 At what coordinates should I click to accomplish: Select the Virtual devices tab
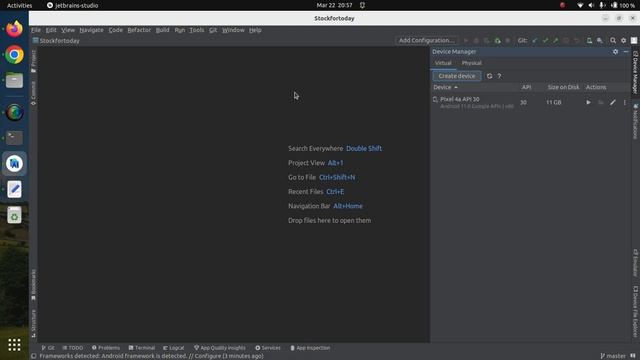pyautogui.click(x=443, y=63)
